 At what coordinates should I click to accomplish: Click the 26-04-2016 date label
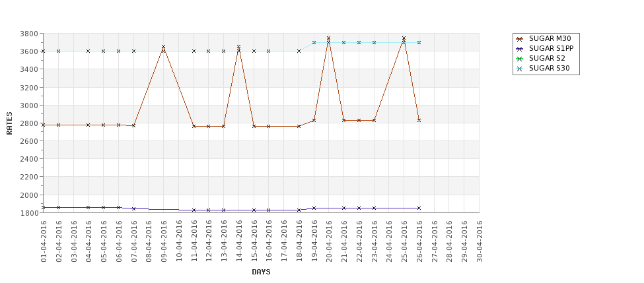[419, 241]
